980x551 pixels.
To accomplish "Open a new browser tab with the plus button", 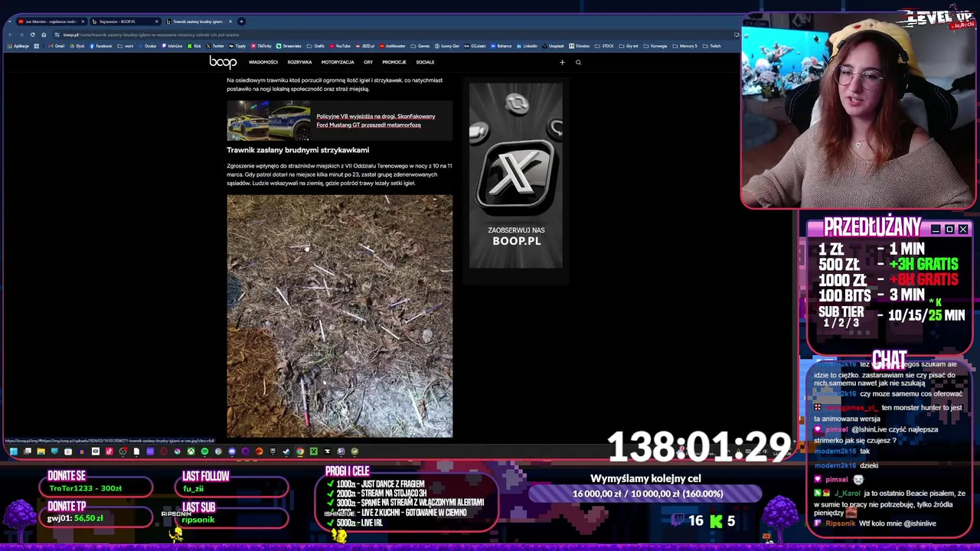I will click(241, 21).
